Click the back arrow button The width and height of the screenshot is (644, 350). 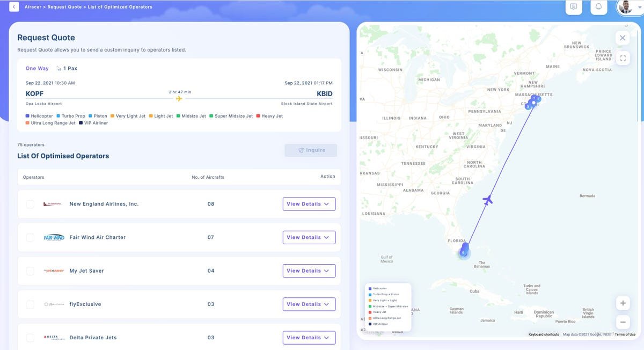[14, 7]
